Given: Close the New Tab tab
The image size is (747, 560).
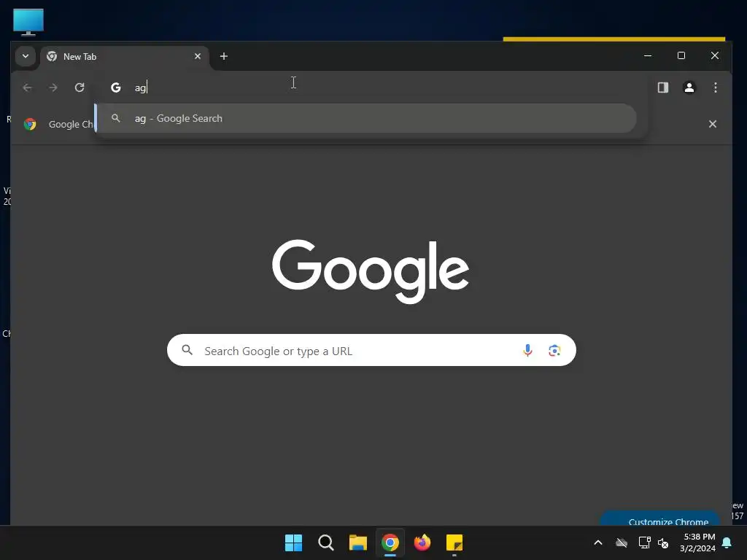Looking at the screenshot, I should (x=197, y=56).
